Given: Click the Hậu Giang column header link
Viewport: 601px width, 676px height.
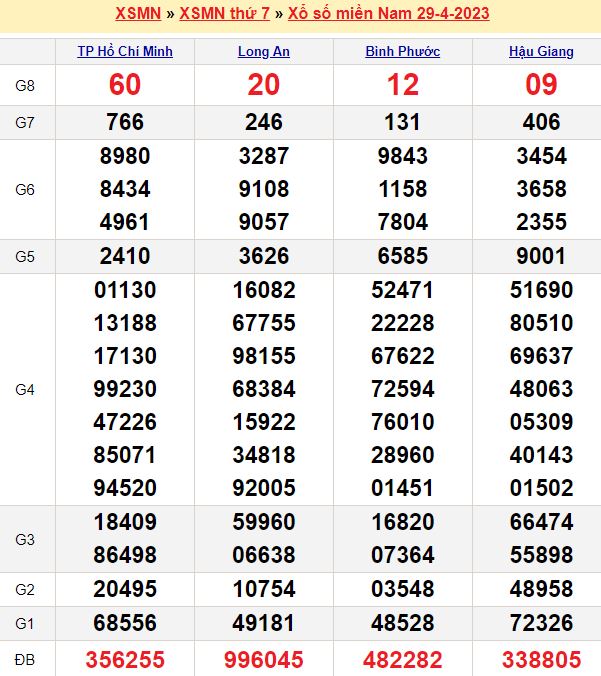Looking at the screenshot, I should [x=541, y=52].
